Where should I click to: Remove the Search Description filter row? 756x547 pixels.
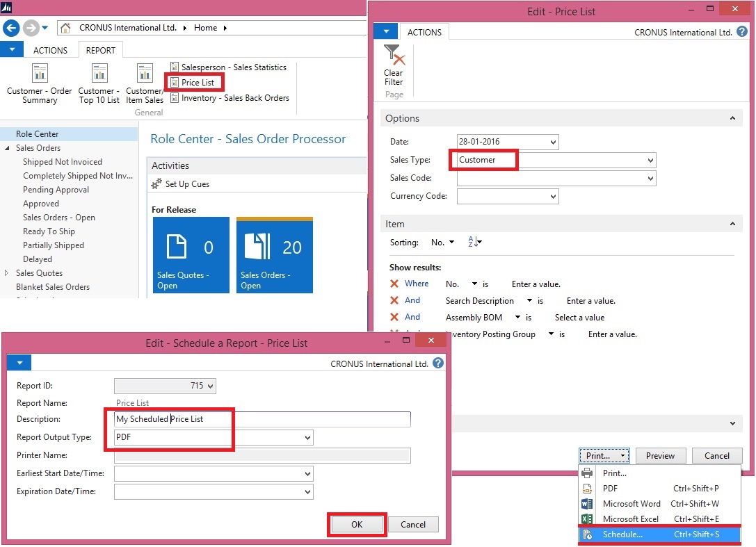[394, 300]
